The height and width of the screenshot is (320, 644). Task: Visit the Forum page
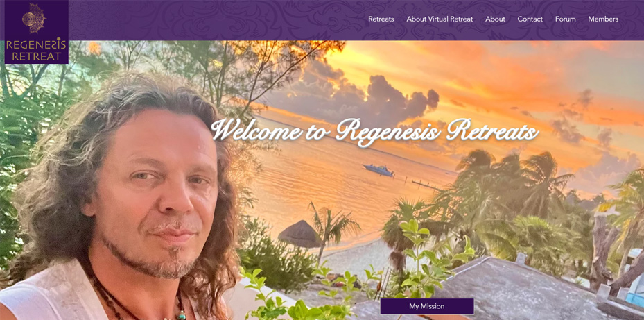(565, 19)
